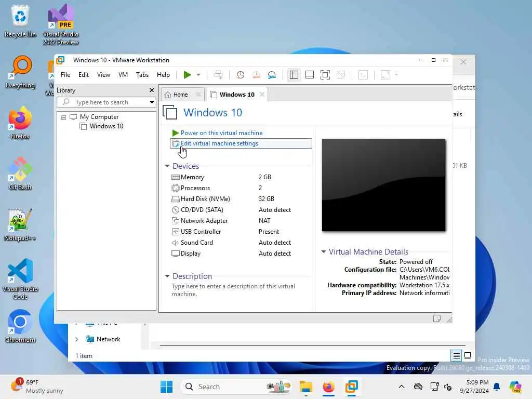The width and height of the screenshot is (532, 399).
Task: Click the Hard Disk (NVMe) device entry
Action: point(205,199)
